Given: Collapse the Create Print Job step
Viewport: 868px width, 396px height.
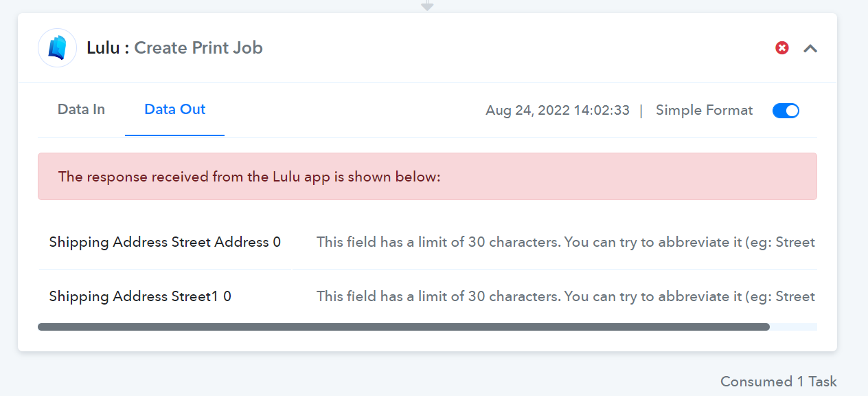Looking at the screenshot, I should coord(810,48).
